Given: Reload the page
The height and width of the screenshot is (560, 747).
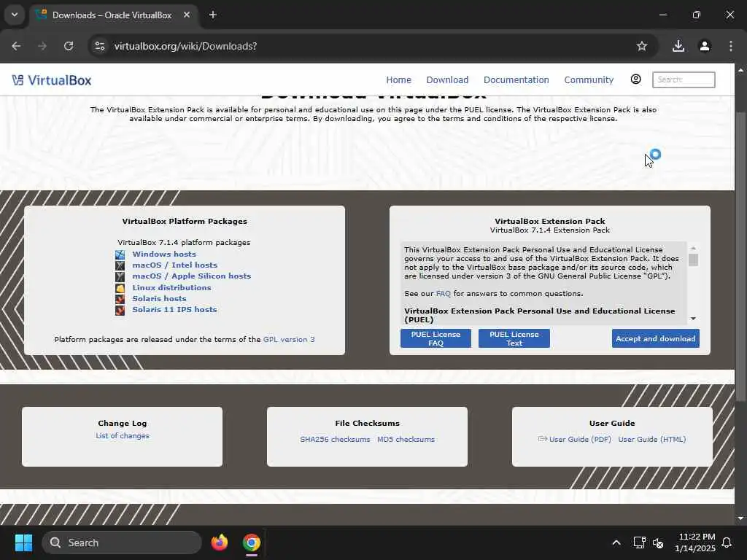Looking at the screenshot, I should point(69,46).
